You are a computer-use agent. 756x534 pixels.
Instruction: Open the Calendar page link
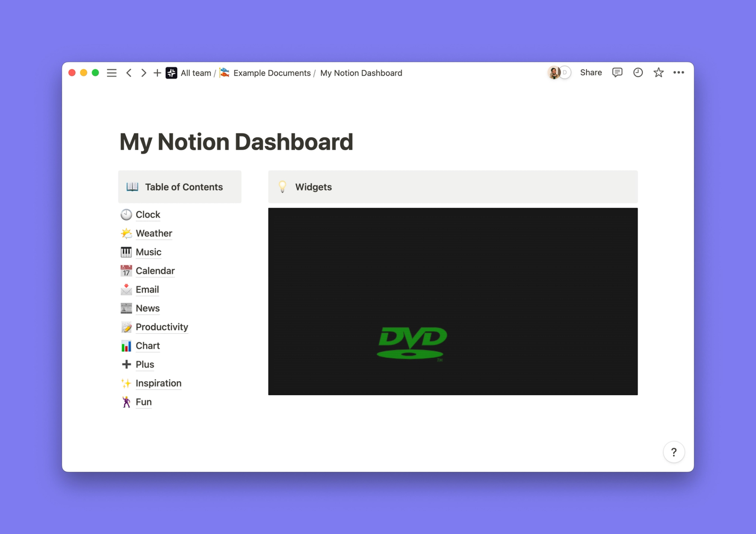point(155,271)
